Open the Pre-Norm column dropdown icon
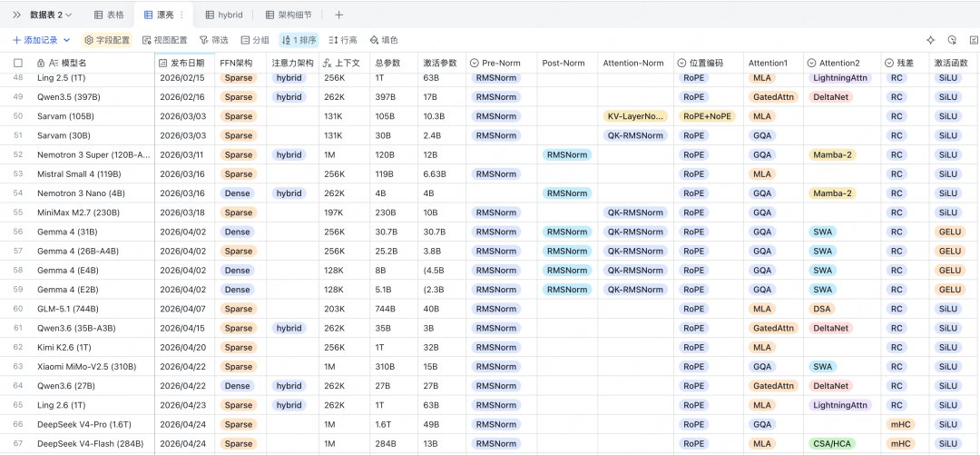 tap(474, 64)
